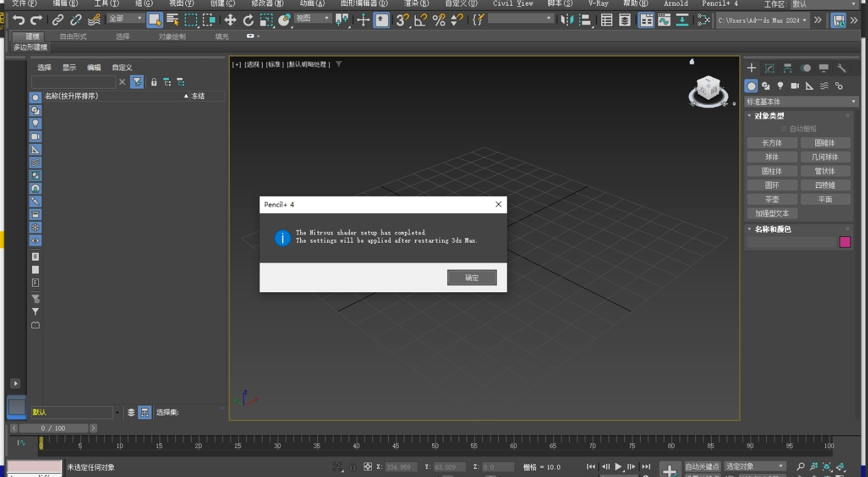Open the Layer Explorer icon
868x477 pixels.
pos(625,20)
